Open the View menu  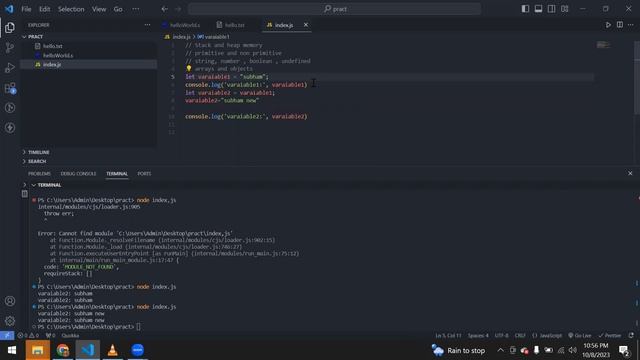coord(99,9)
